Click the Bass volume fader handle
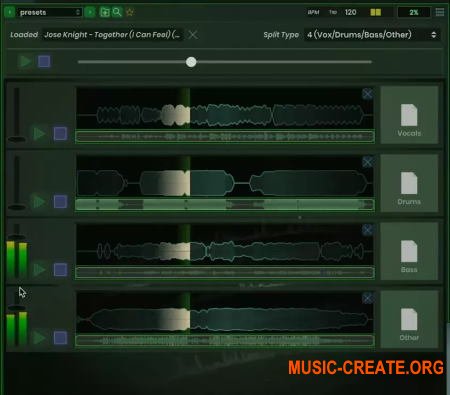The image size is (450, 395). click(x=16, y=237)
